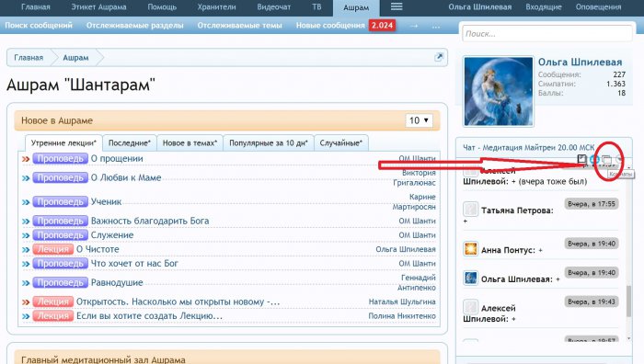Click the chat pop-out window icon
This screenshot has width=644, height=364.
(x=582, y=159)
